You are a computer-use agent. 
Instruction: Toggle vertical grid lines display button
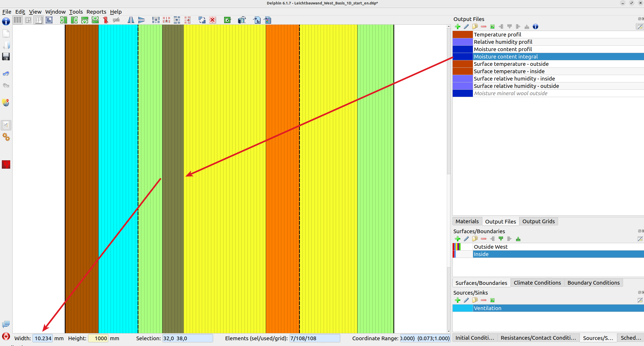(x=18, y=20)
